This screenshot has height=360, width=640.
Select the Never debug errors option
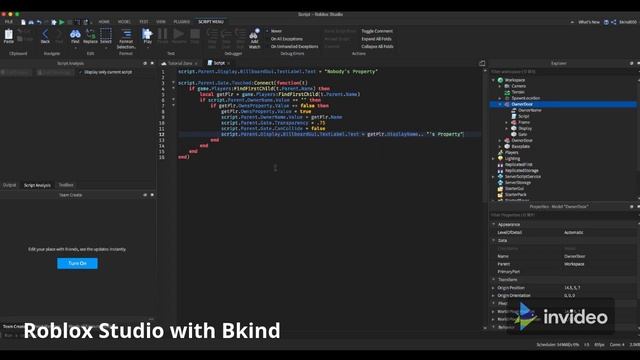tap(276, 31)
